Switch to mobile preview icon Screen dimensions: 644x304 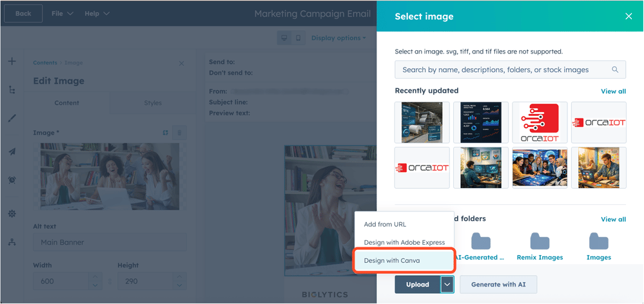click(x=298, y=38)
